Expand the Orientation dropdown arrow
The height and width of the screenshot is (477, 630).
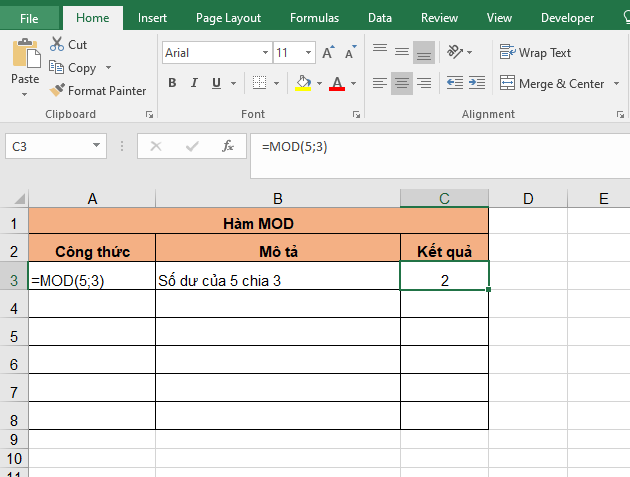(x=469, y=52)
